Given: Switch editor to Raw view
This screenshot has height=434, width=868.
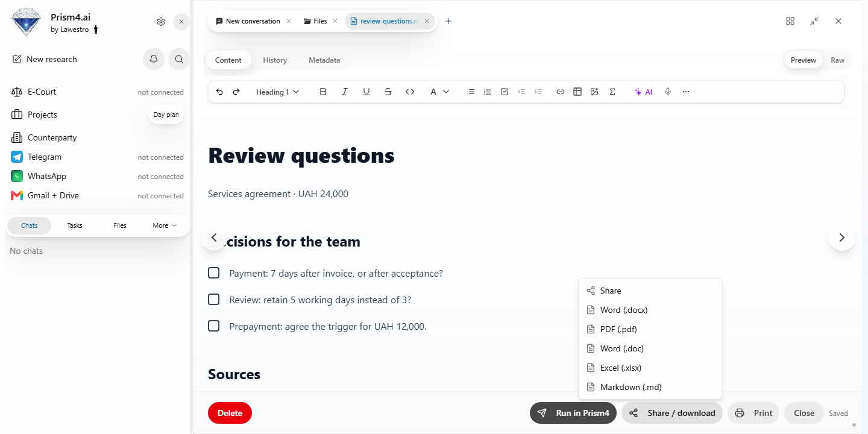Looking at the screenshot, I should coord(837,60).
